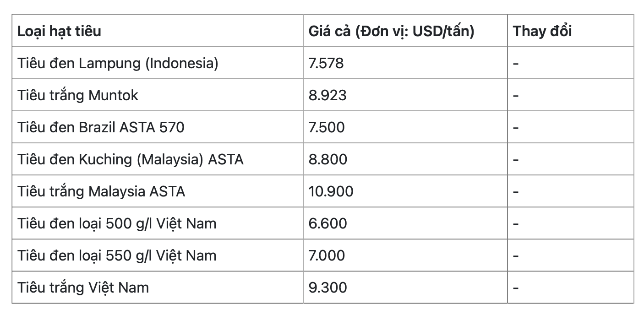Select the 'Tiêu đen Lampung (Indonesia)' cell
644x315 pixels.
[118, 63]
